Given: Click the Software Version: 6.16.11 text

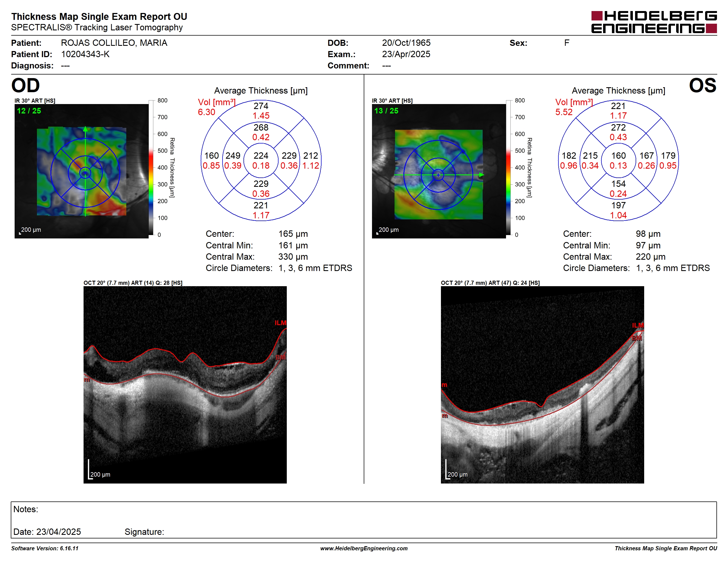Looking at the screenshot, I should coord(45,548).
